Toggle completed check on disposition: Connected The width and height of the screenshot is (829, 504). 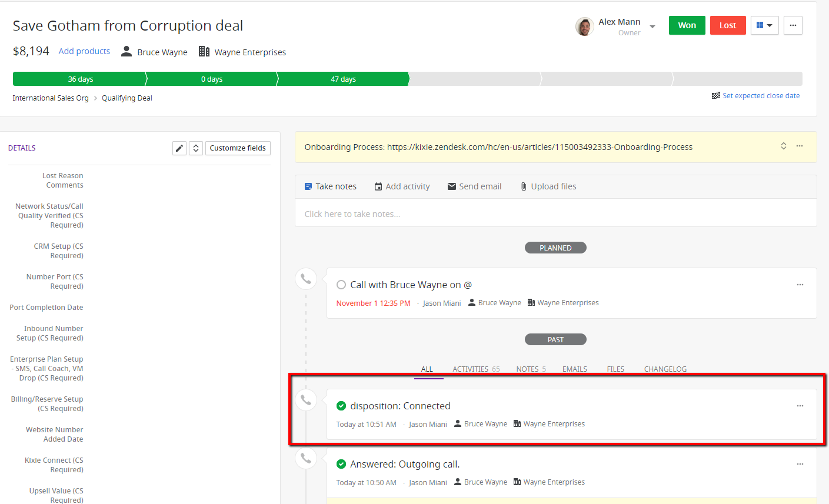coord(341,406)
